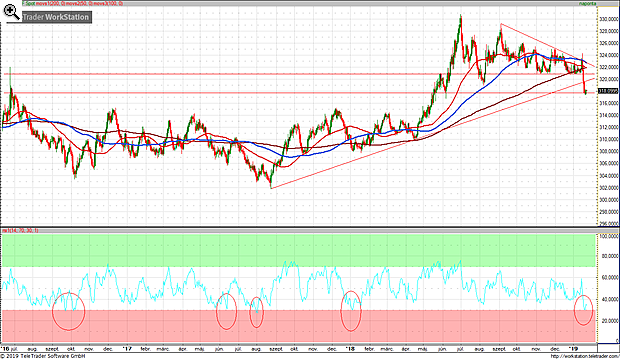Click the '19 year marker on time axis

574,349
